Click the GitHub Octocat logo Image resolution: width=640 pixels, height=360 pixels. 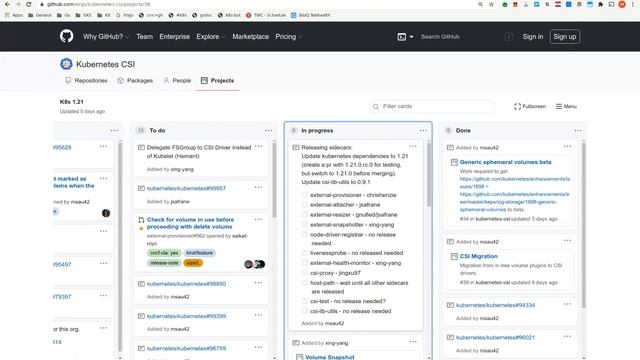point(67,36)
